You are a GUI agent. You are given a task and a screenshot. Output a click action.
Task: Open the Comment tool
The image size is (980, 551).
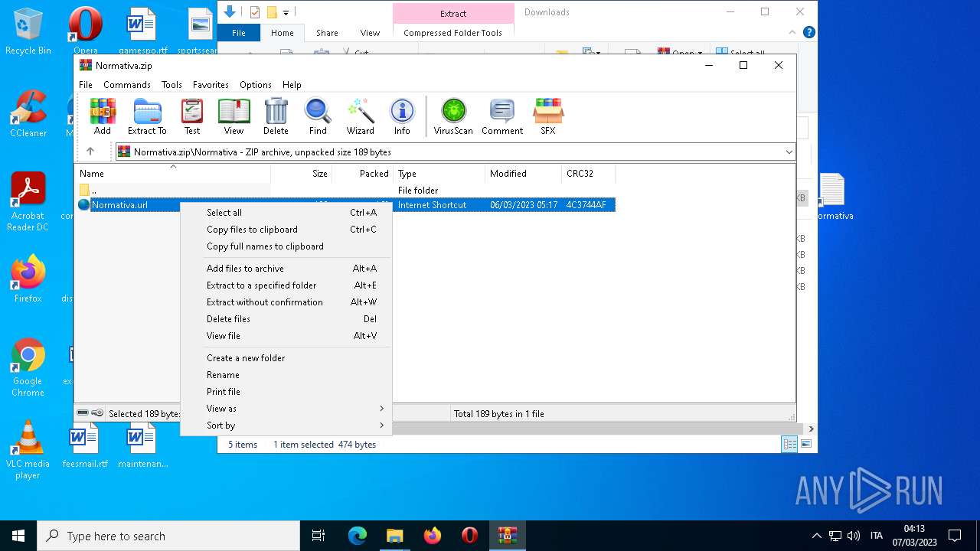pyautogui.click(x=502, y=117)
